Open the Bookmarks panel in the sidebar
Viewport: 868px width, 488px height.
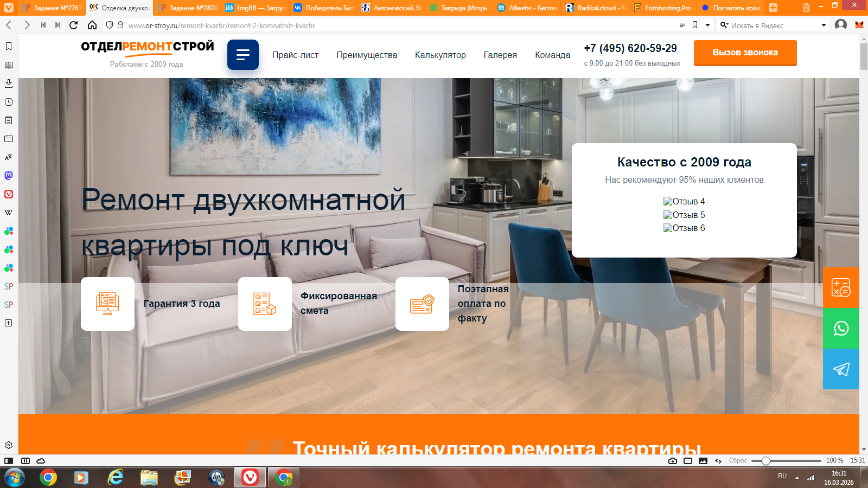pyautogui.click(x=9, y=47)
